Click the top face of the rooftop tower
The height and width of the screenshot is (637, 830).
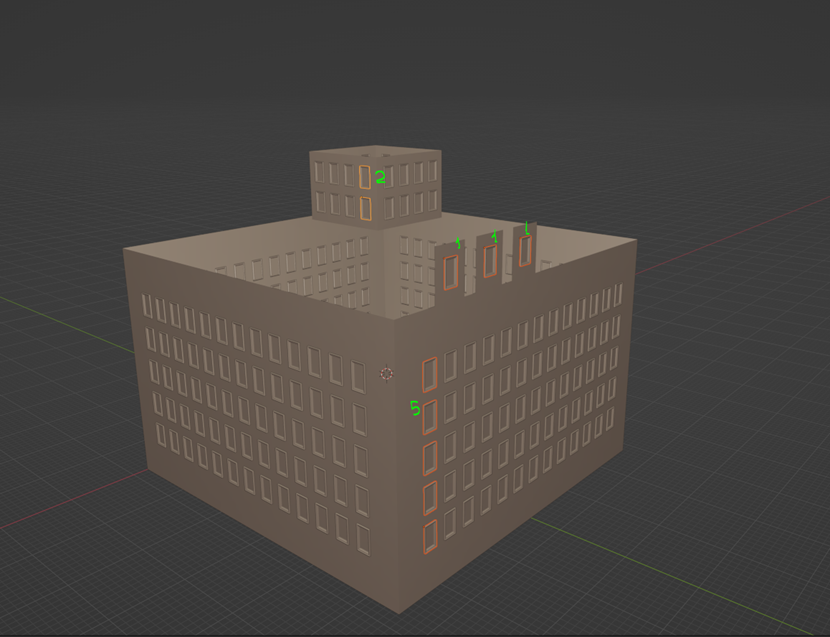coord(376,149)
